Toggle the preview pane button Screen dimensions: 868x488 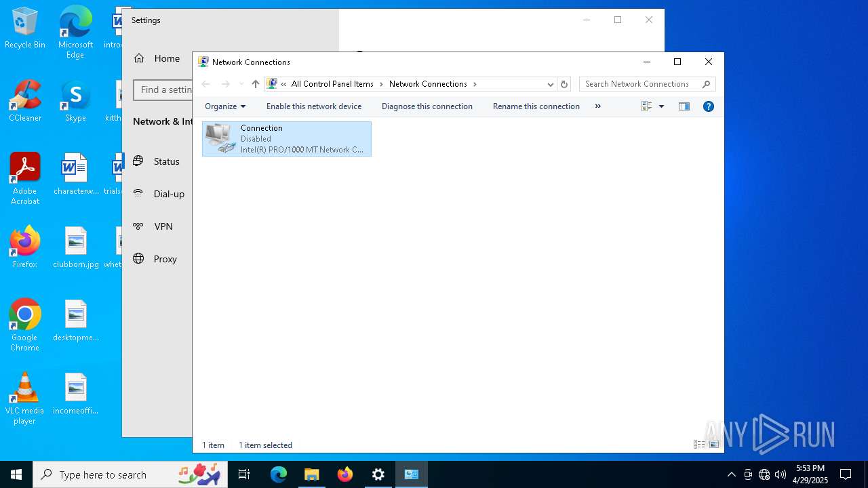pyautogui.click(x=684, y=106)
